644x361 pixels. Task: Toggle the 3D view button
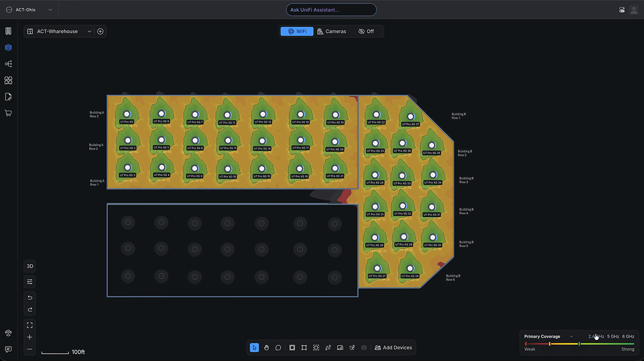(x=30, y=266)
